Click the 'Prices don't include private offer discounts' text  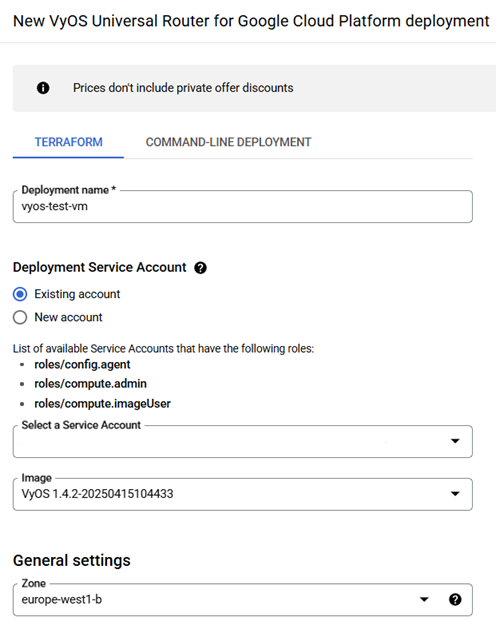(183, 88)
